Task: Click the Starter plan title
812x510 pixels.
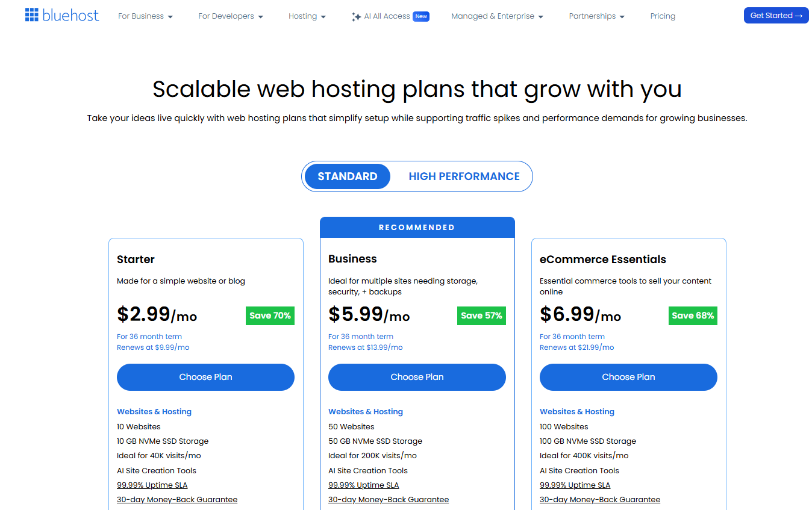Action: [x=136, y=260]
